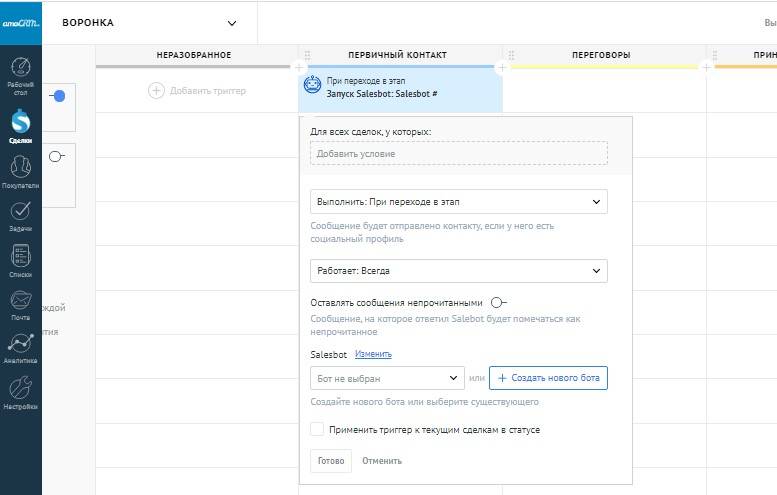
Task: Toggle the blue switch in left panel
Action: pyautogui.click(x=57, y=96)
